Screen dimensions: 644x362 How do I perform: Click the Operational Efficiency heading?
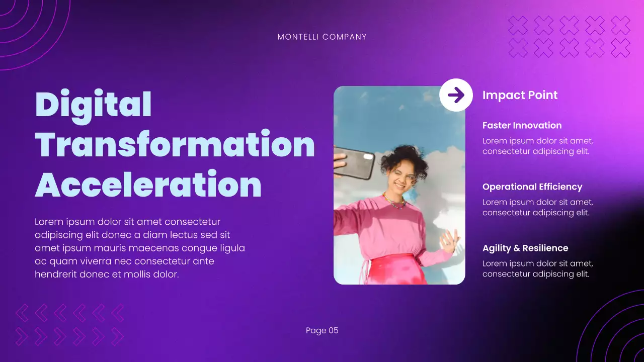tap(532, 187)
